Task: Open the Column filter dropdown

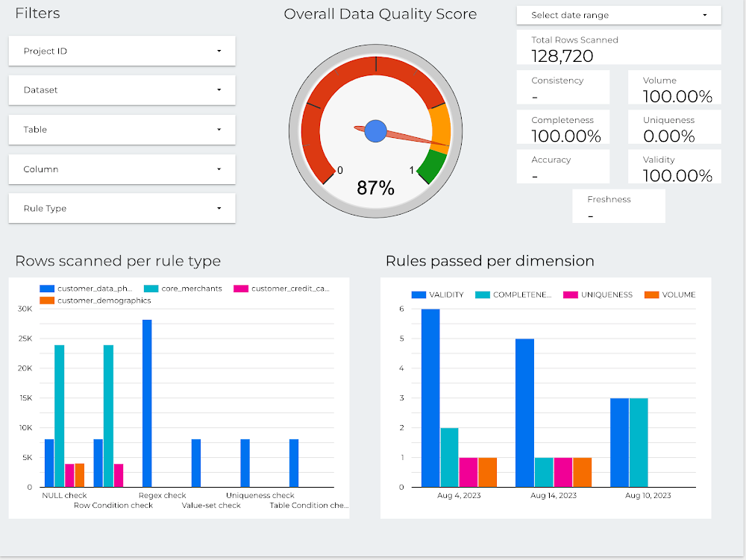Action: point(122,169)
